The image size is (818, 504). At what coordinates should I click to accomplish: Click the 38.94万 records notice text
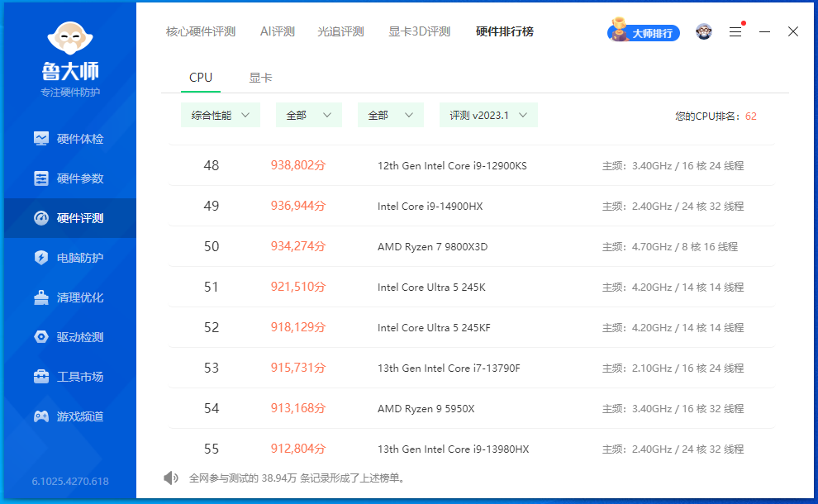coord(298,478)
